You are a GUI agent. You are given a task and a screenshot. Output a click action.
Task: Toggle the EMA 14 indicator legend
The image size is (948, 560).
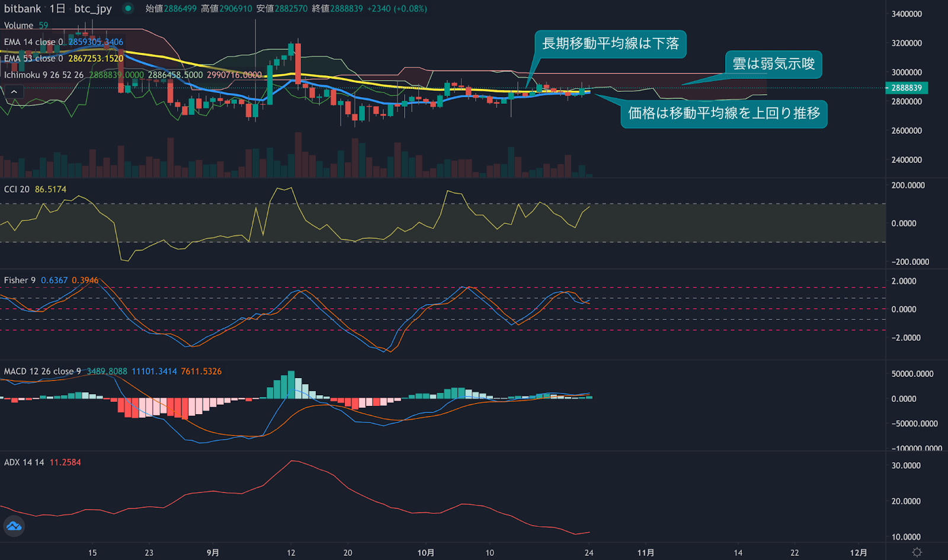pyautogui.click(x=33, y=41)
